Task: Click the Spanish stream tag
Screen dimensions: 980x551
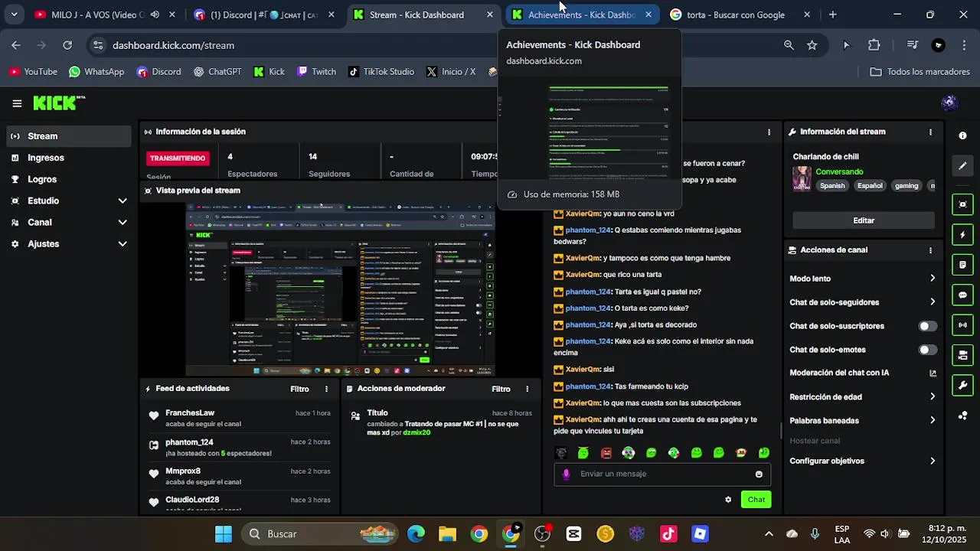Action: [x=832, y=186]
